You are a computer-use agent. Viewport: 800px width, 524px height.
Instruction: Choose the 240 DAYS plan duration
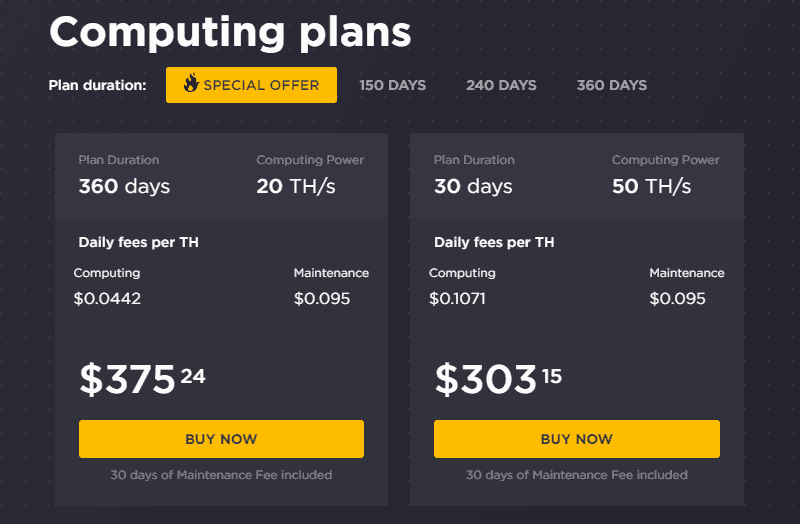pyautogui.click(x=501, y=85)
